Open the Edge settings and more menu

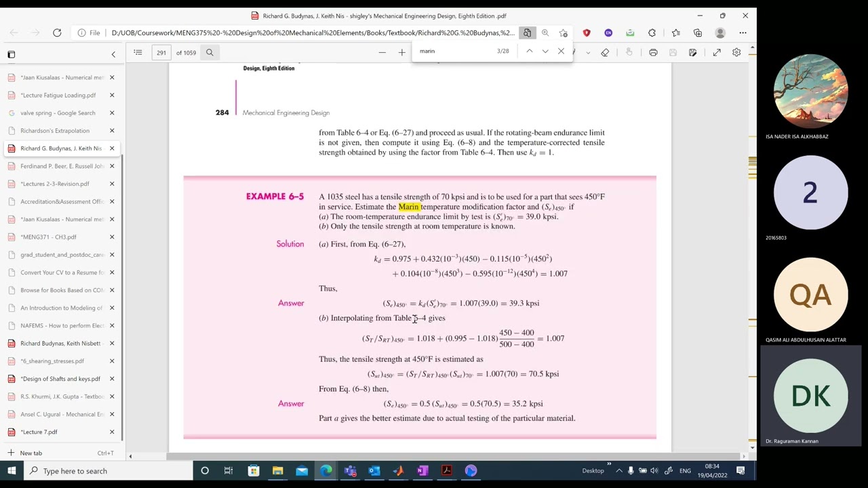point(743,33)
